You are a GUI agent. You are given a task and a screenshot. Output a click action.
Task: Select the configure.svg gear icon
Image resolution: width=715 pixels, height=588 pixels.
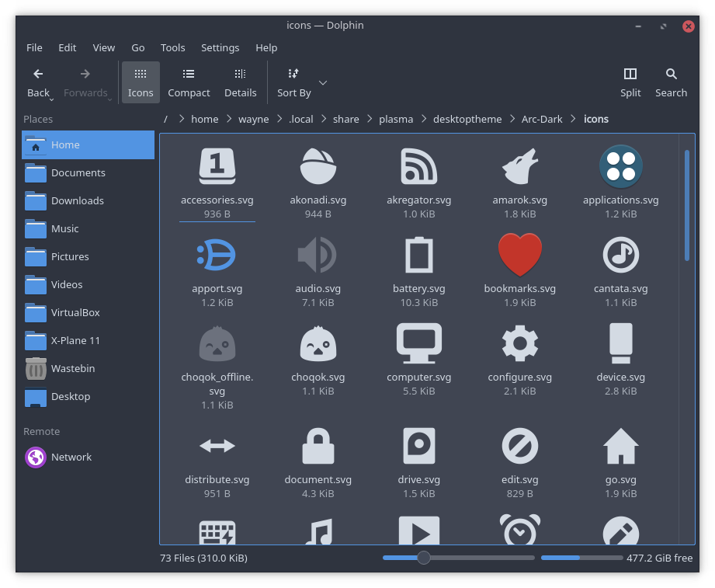[x=520, y=343]
